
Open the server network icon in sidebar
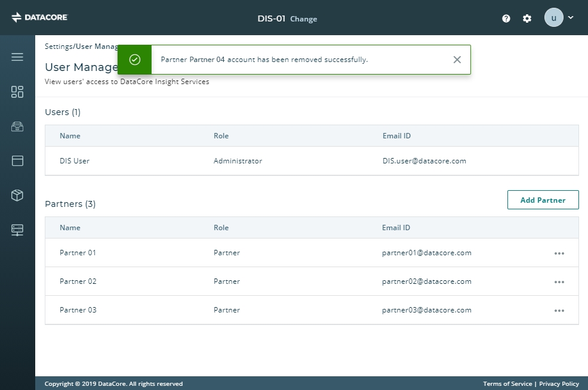click(17, 230)
